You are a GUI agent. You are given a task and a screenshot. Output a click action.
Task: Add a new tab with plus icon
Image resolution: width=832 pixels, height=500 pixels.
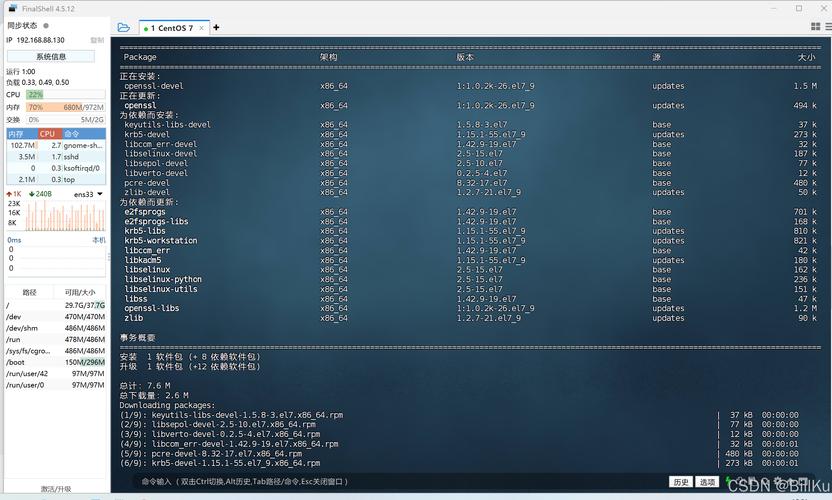click(x=216, y=28)
